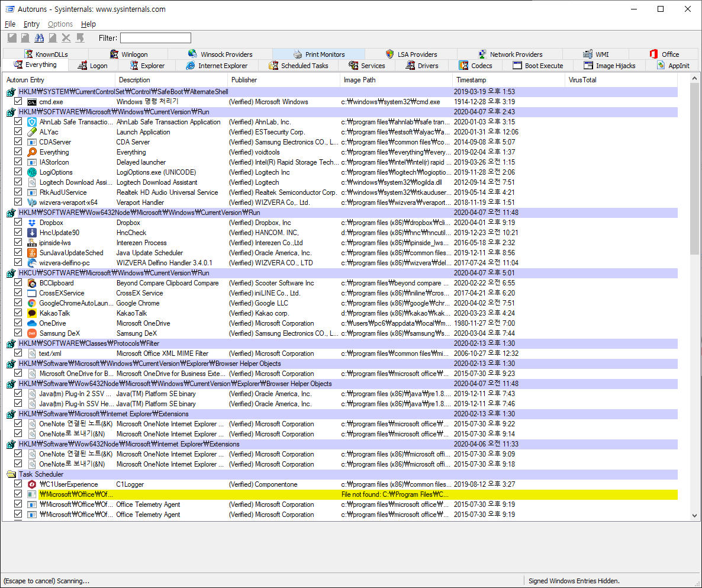Click the Delete X toolbar icon
The height and width of the screenshot is (588, 702).
pyautogui.click(x=66, y=38)
